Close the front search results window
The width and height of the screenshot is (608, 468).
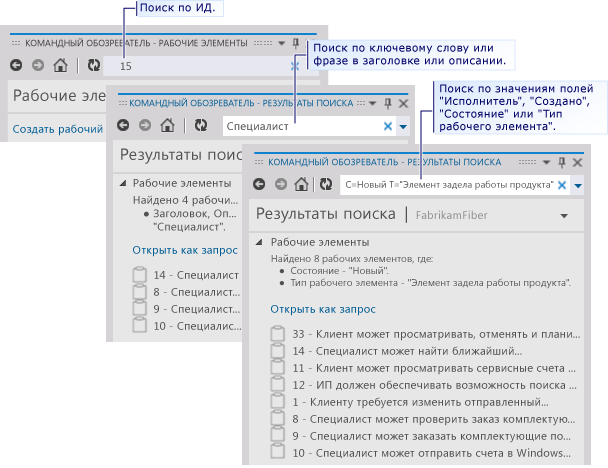[577, 162]
